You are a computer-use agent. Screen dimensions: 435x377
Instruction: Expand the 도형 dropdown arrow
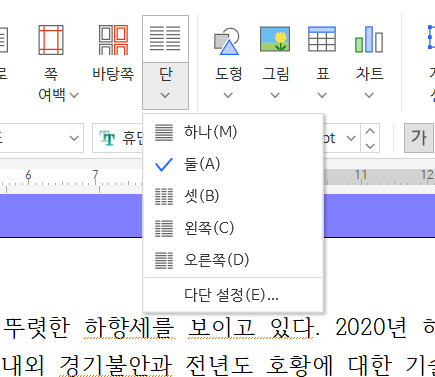click(x=228, y=95)
